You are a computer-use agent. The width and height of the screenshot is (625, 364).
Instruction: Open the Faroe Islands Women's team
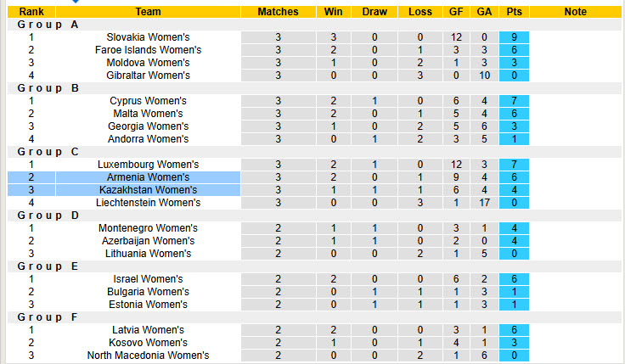point(148,50)
